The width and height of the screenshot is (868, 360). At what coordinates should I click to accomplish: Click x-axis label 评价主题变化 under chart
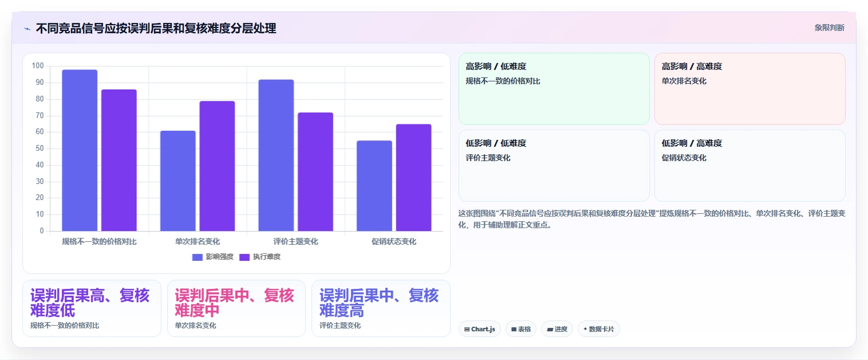pyautogui.click(x=296, y=241)
